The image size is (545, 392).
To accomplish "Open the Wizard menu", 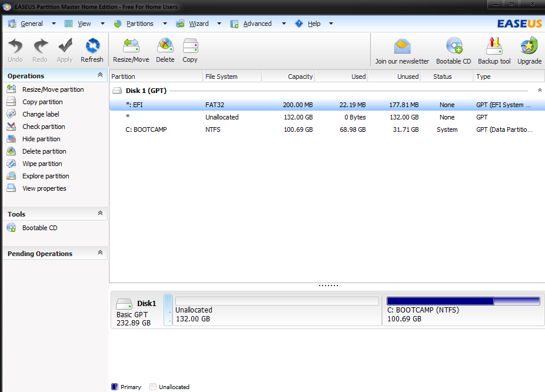I will pyautogui.click(x=199, y=24).
